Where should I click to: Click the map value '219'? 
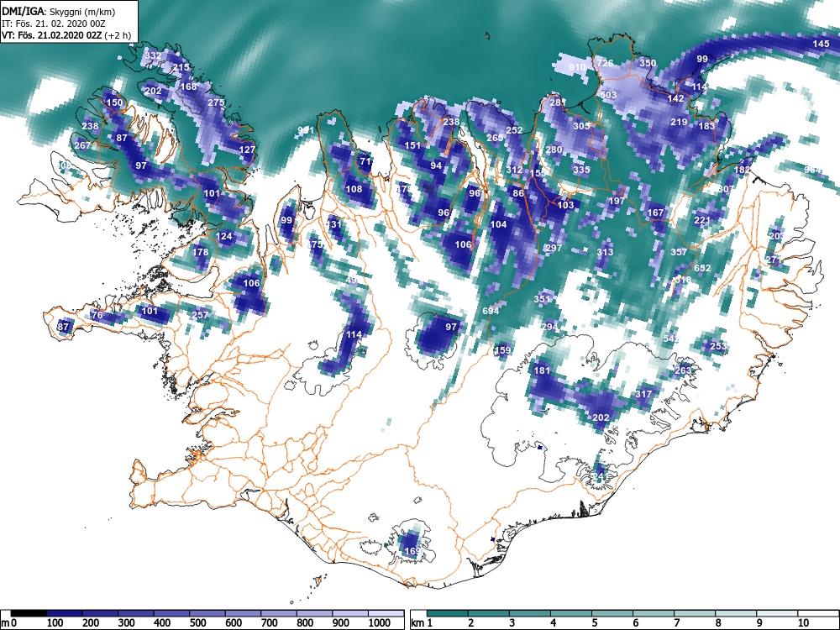pyautogui.click(x=679, y=122)
